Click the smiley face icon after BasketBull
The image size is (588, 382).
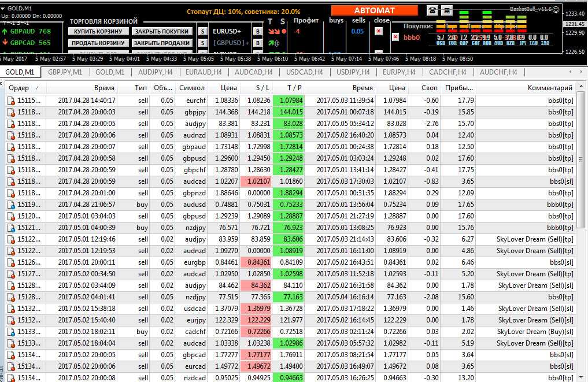[x=556, y=9]
